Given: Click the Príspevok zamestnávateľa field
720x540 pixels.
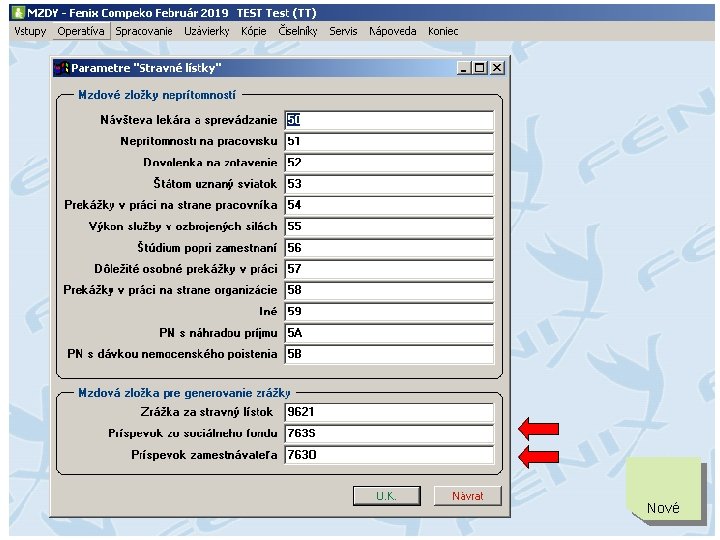Looking at the screenshot, I should pos(389,455).
